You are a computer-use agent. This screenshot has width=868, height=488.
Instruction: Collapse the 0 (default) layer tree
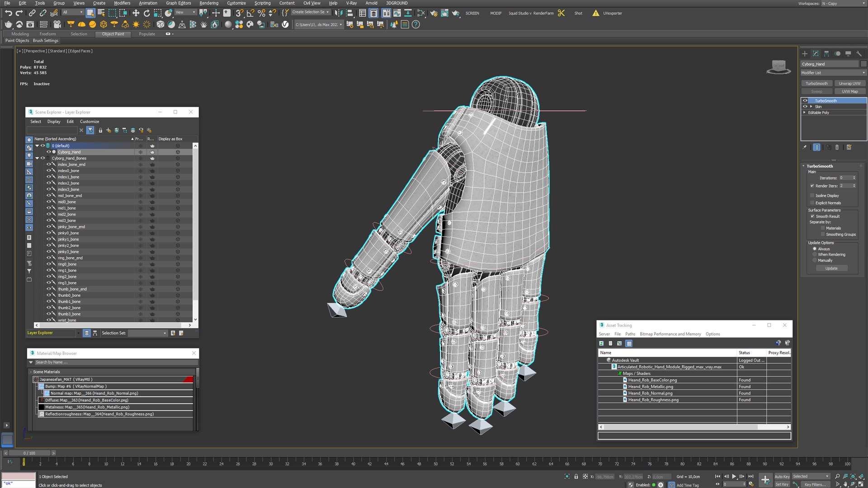pos(37,146)
